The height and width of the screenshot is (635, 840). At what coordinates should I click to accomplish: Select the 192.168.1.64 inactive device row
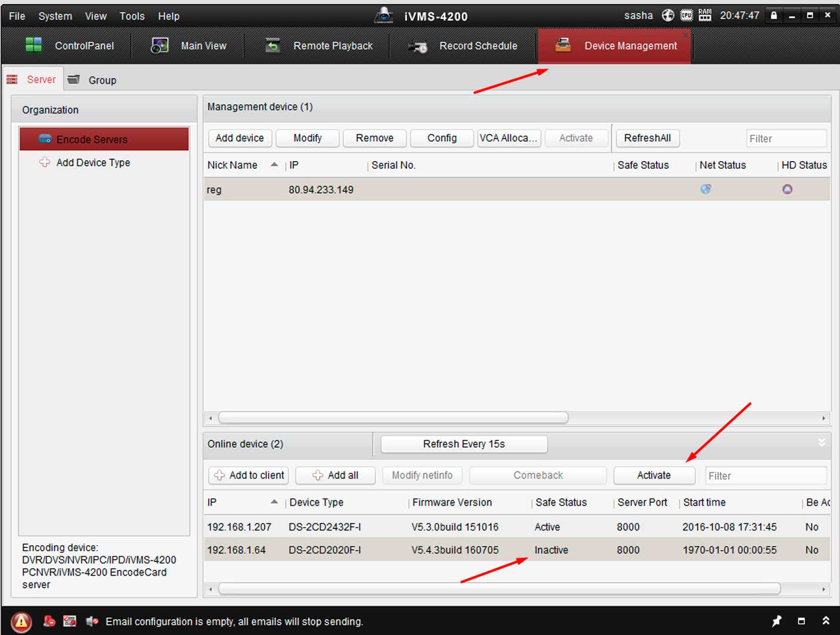click(x=517, y=550)
